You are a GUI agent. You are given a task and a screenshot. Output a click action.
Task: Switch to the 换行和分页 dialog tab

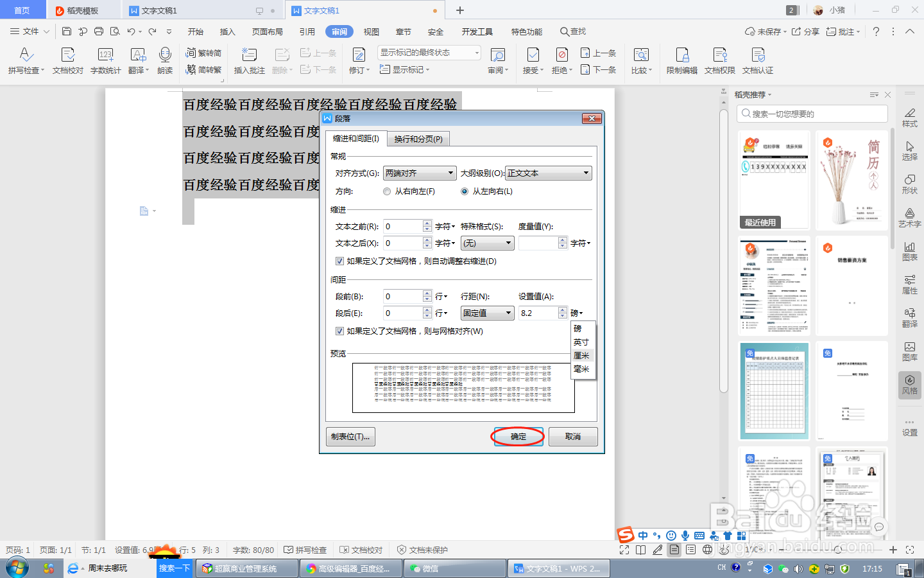point(418,139)
